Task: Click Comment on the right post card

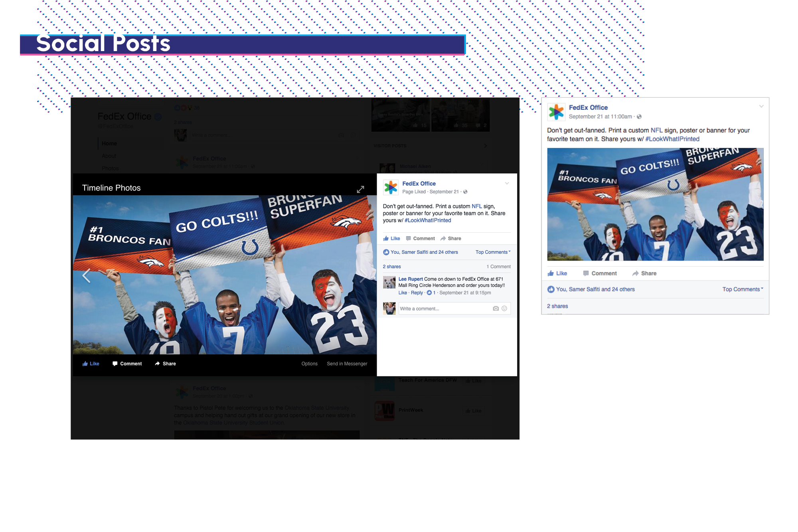Action: pos(600,273)
